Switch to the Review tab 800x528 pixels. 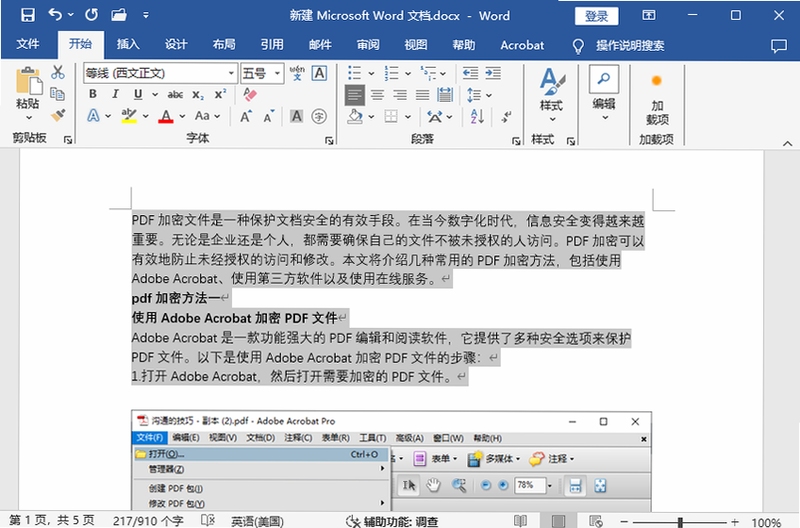click(367, 45)
